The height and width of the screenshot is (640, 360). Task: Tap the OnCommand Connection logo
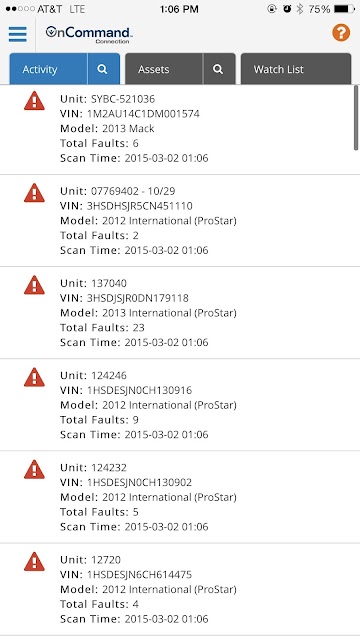tap(89, 34)
